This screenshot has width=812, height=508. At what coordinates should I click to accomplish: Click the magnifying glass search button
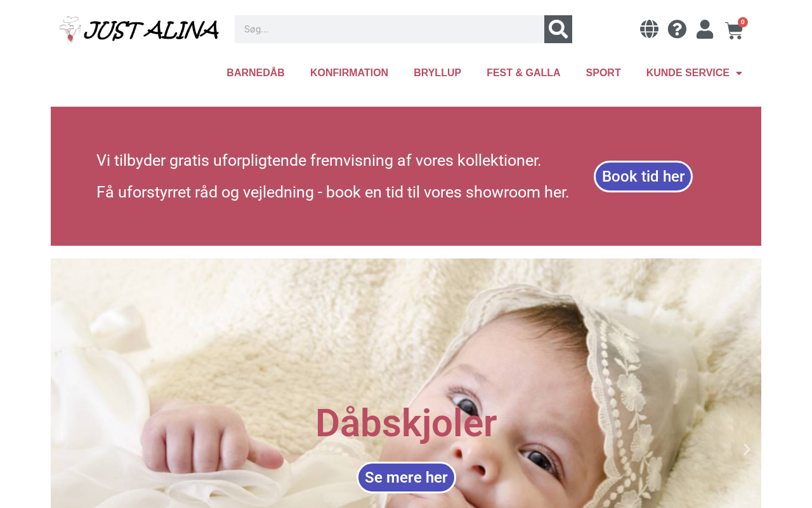[x=558, y=29]
